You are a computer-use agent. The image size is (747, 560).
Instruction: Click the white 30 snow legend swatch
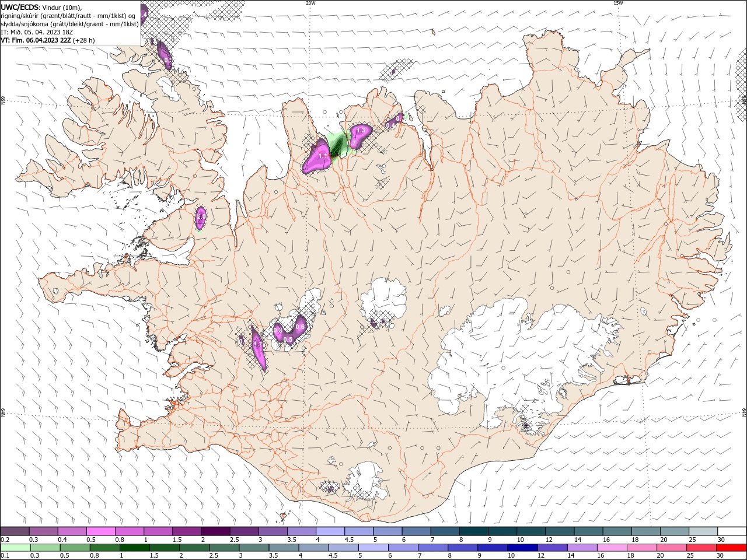(x=732, y=531)
